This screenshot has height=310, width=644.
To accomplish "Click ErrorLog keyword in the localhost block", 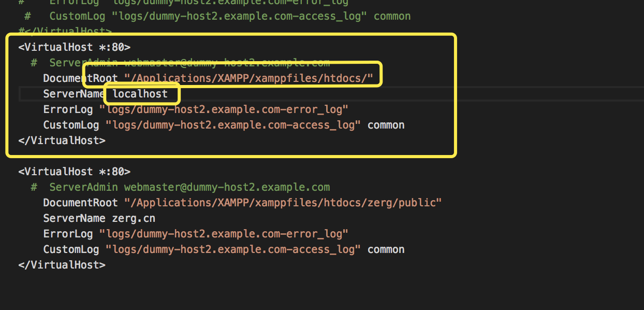I will pos(68,109).
